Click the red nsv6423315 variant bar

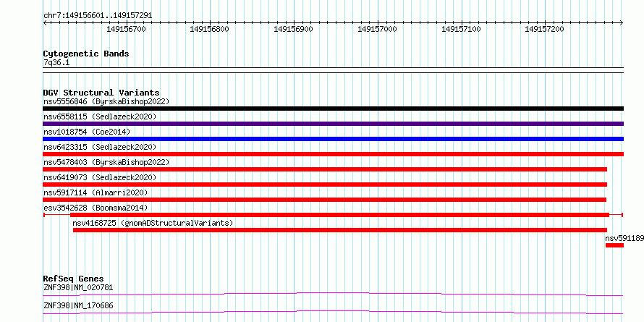coord(333,154)
